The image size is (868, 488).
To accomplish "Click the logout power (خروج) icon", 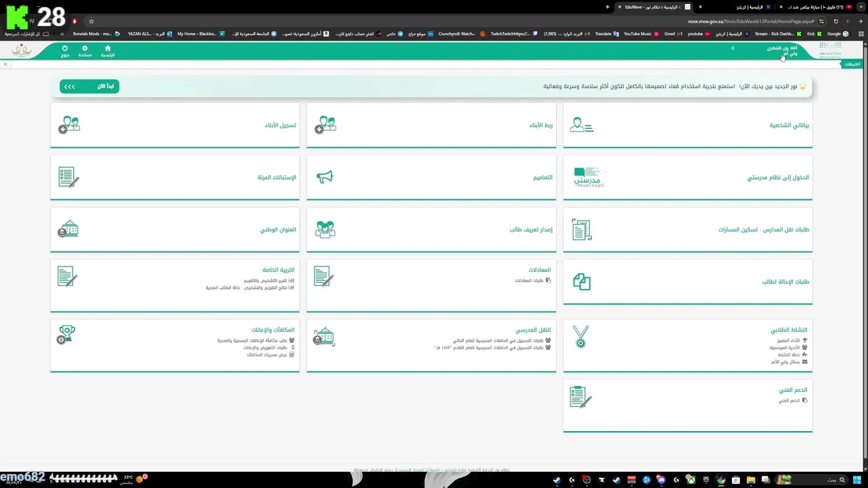I will click(x=65, y=49).
